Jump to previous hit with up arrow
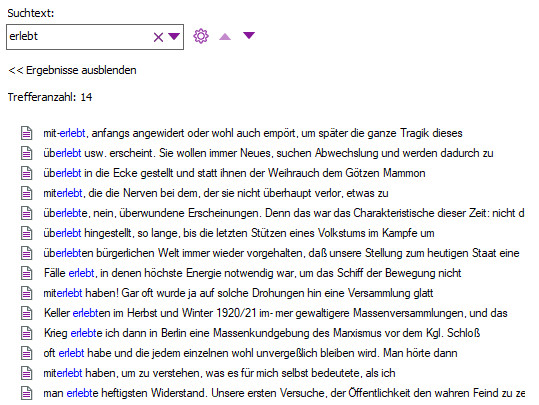This screenshot has width=539, height=405. [x=225, y=36]
